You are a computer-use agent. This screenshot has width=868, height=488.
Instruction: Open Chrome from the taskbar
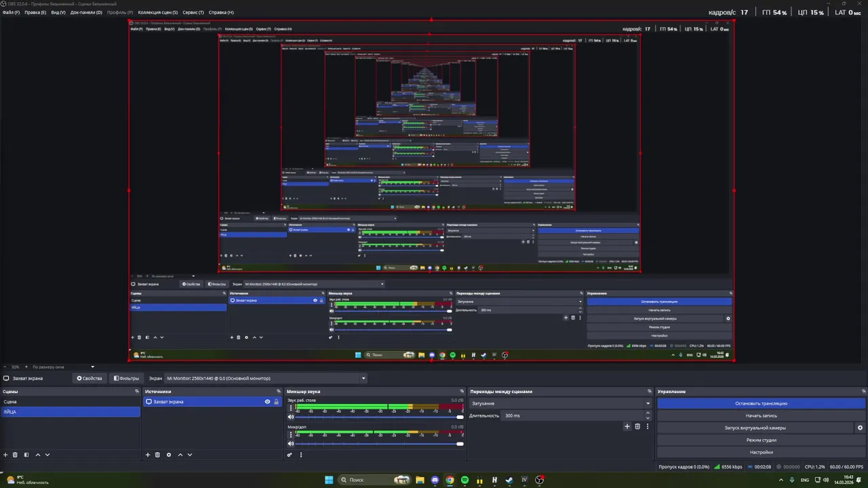pyautogui.click(x=450, y=480)
